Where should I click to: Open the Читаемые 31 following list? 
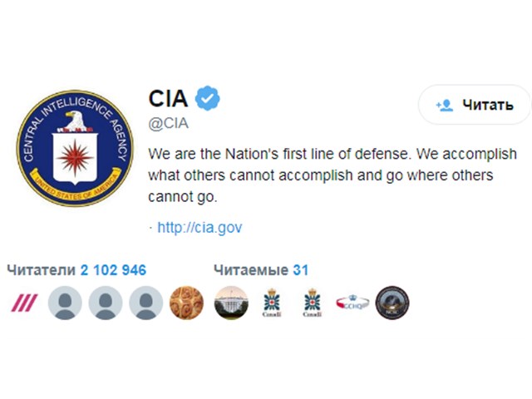[261, 270]
